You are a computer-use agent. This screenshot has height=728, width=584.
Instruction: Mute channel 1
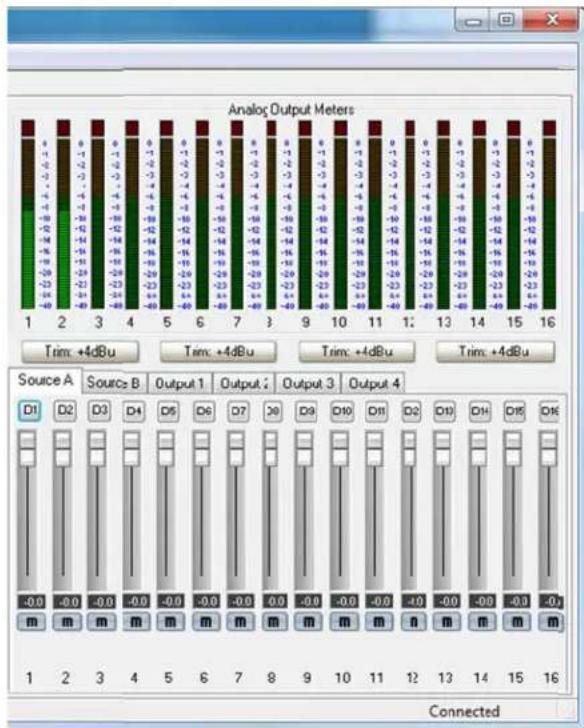[x=31, y=622]
